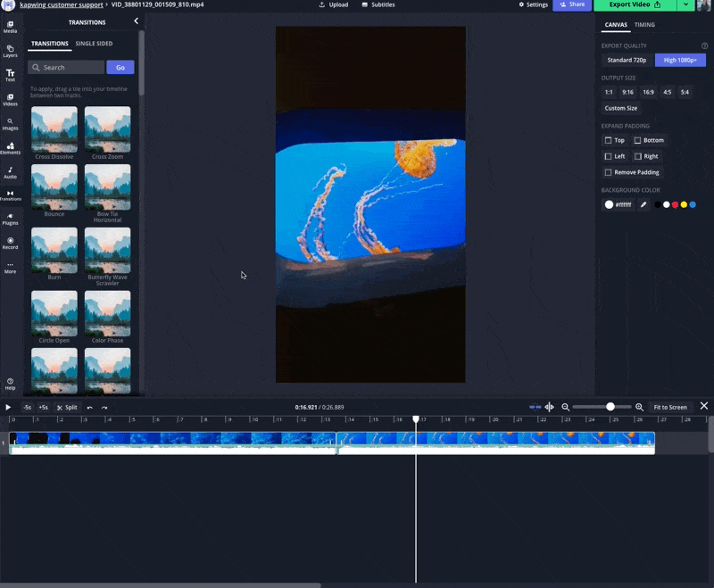This screenshot has width=714, height=588.
Task: Check the Remove Padding option
Action: [x=609, y=172]
